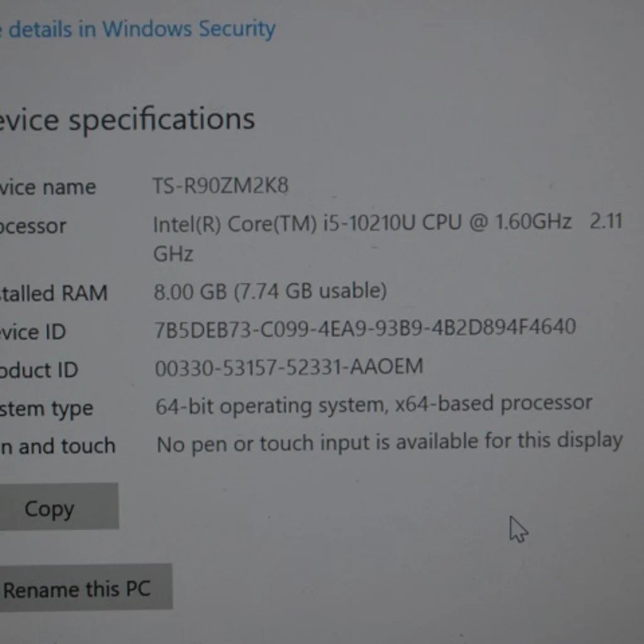
Task: Click the System type label
Action: 47,409
